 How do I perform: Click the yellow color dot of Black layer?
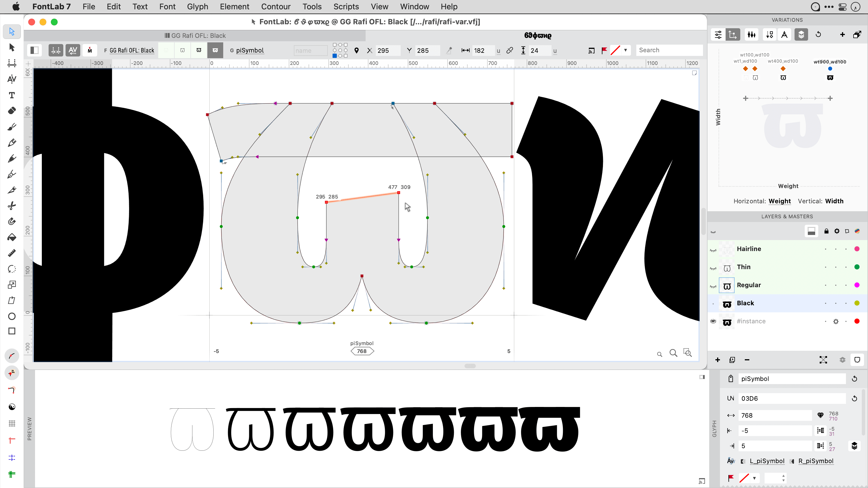pyautogui.click(x=857, y=303)
